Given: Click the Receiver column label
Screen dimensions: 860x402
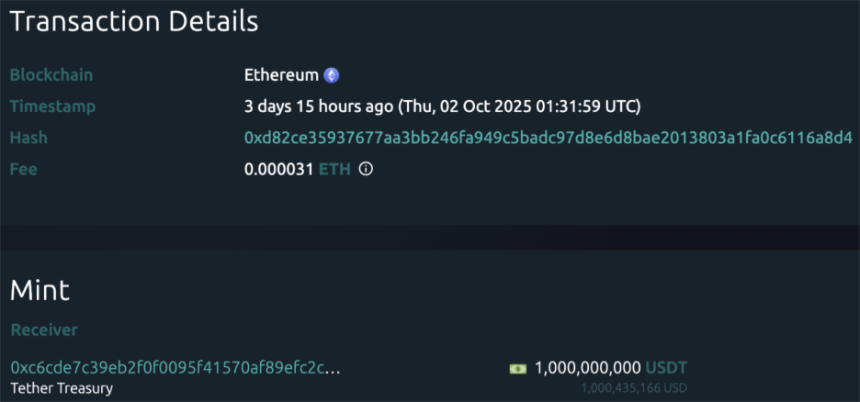Looking at the screenshot, I should (x=44, y=330).
